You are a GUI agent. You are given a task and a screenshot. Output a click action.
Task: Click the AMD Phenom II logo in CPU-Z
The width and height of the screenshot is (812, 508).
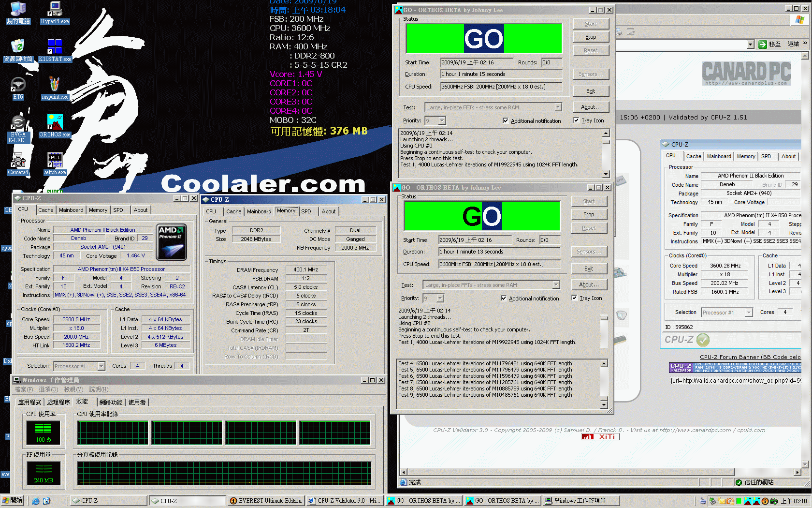(x=172, y=242)
